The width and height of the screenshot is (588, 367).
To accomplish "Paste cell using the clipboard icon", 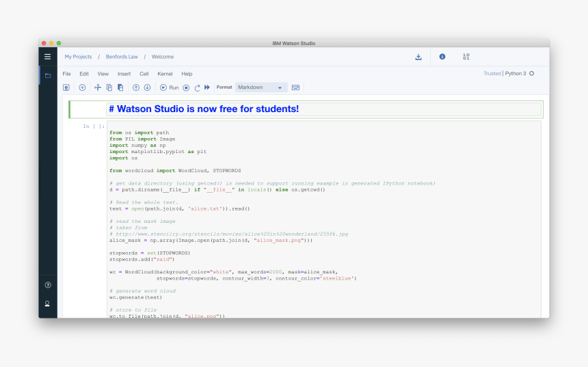I will 120,87.
